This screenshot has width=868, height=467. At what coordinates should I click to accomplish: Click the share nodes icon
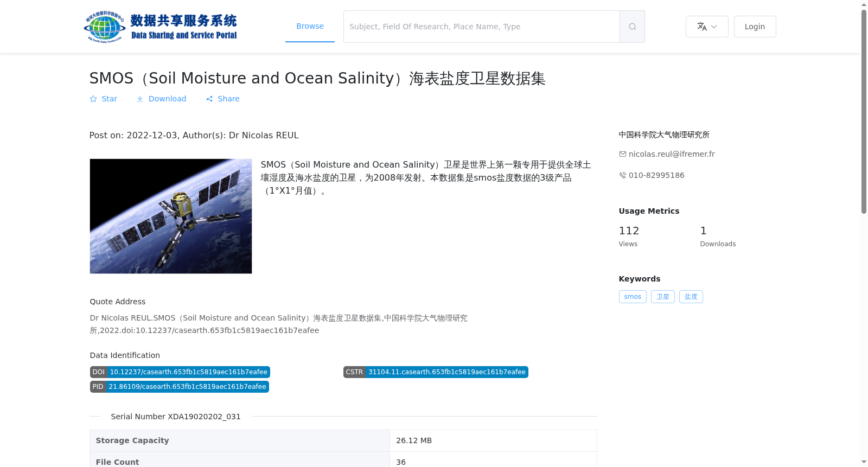[209, 99]
